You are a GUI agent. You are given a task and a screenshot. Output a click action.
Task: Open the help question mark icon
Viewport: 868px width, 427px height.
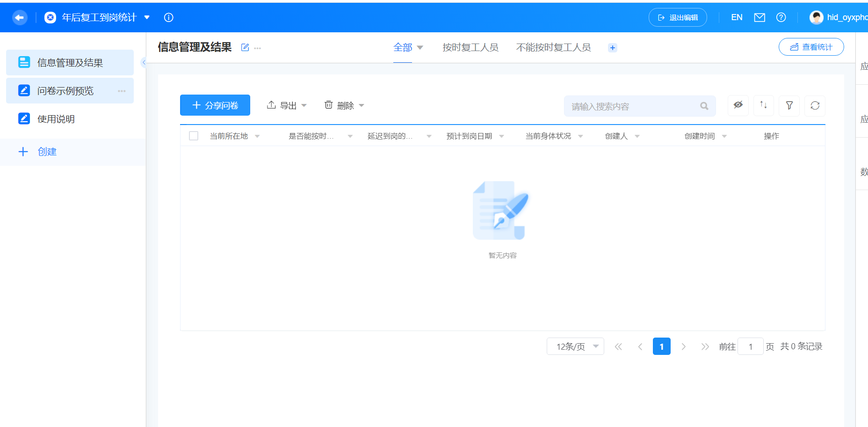(x=781, y=17)
